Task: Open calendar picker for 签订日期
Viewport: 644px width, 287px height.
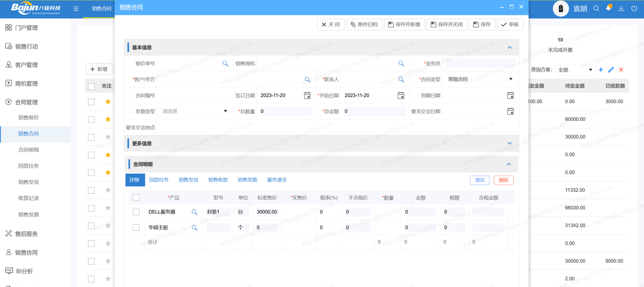Action: (x=307, y=95)
